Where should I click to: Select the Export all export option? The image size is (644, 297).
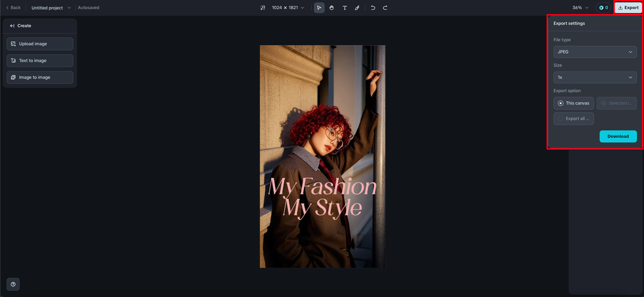pyautogui.click(x=574, y=119)
